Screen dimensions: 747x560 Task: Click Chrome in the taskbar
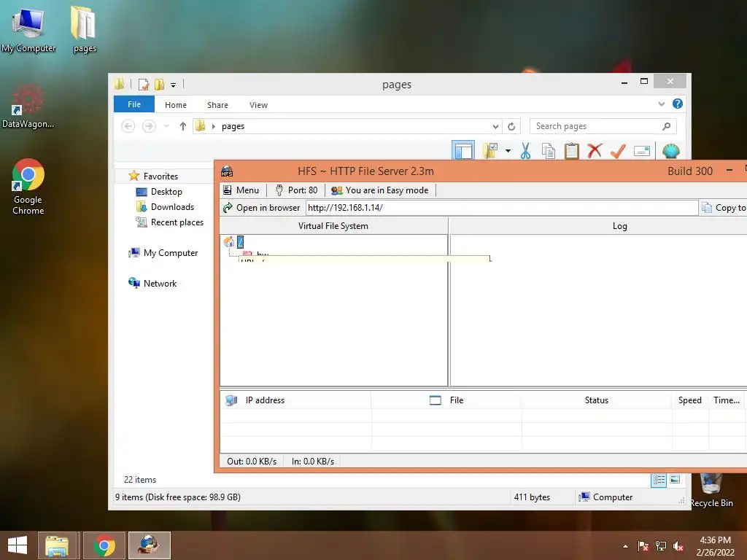coord(104,545)
